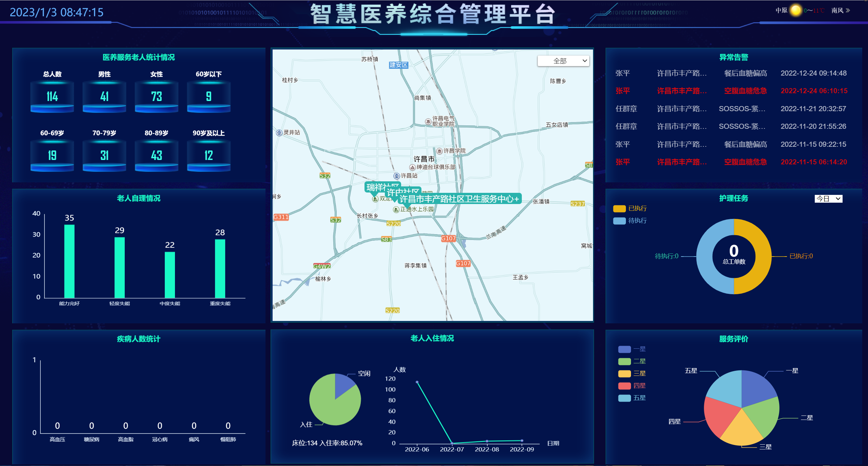Click the 异常告警 panel title
The height and width of the screenshot is (466, 868).
734,57
